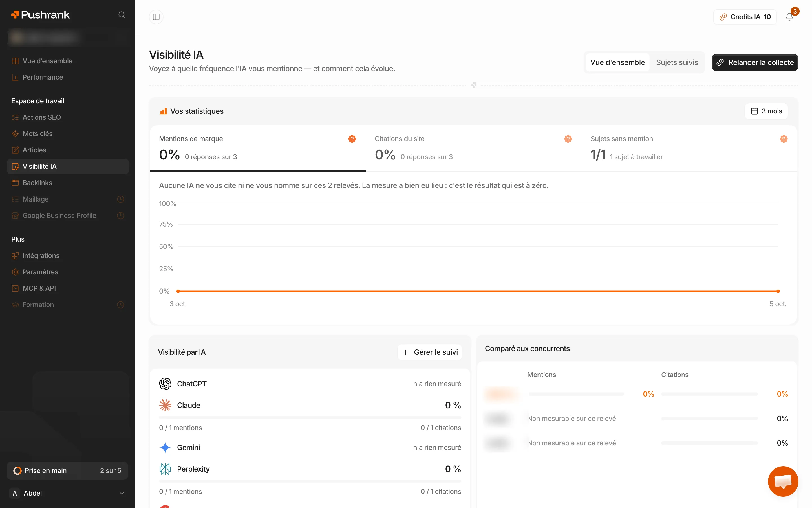
Task: Click Perplexity visibility progress bar
Action: pyautogui.click(x=310, y=481)
